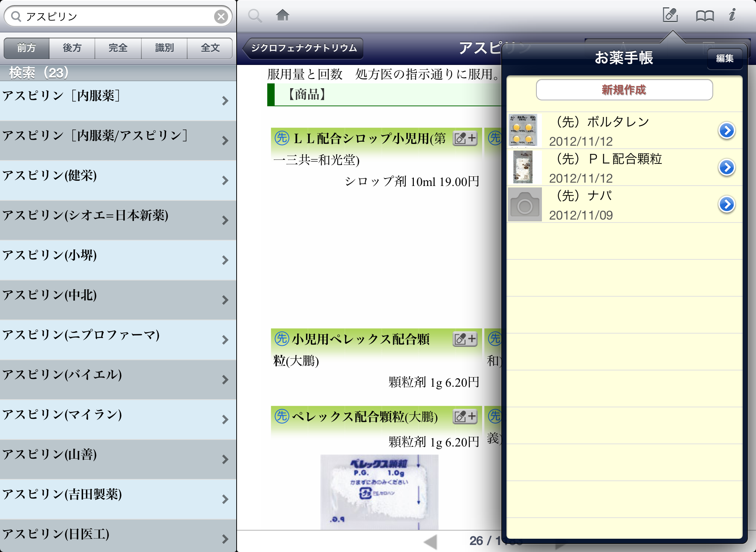Switch to 完全 exact match mode

tap(118, 48)
